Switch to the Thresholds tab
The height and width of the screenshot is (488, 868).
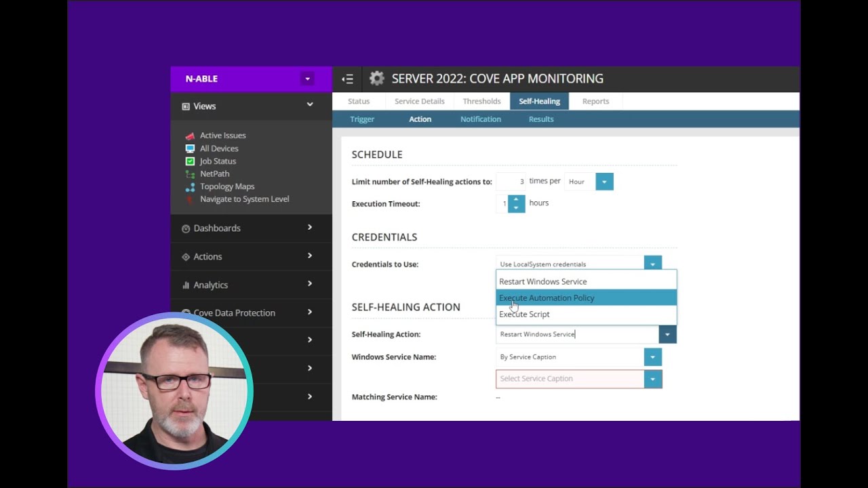click(x=481, y=101)
